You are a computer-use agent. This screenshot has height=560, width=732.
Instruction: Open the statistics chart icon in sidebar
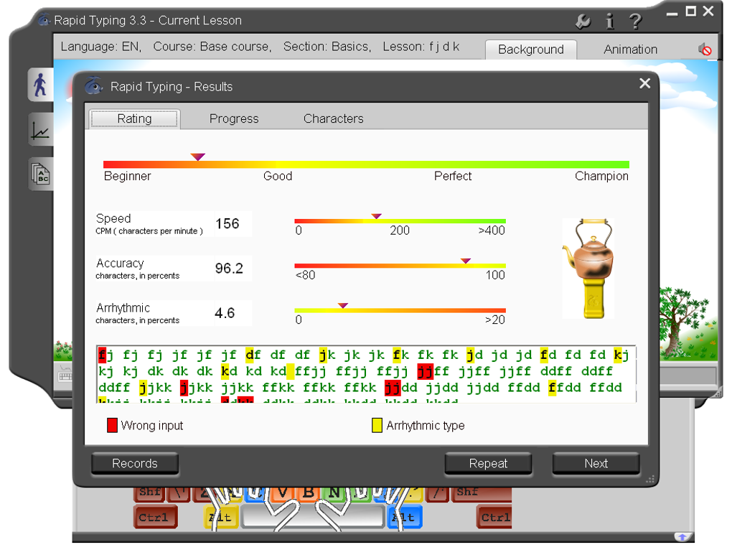click(41, 129)
